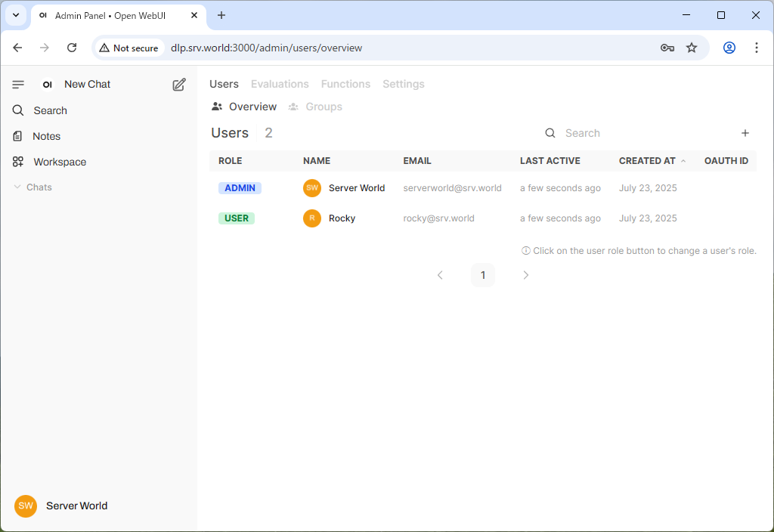Go to previous page with left chevron
Viewport: 774px width, 532px height.
click(441, 275)
